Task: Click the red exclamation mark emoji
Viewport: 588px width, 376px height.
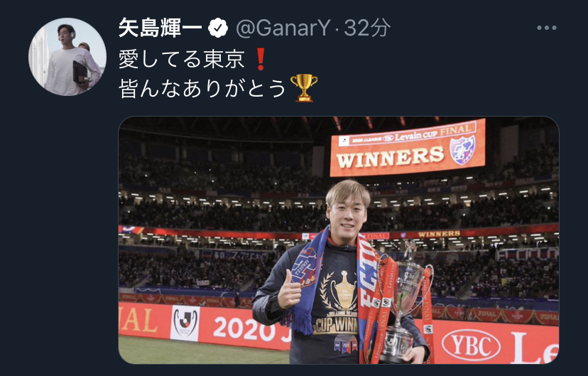Action: [x=260, y=60]
